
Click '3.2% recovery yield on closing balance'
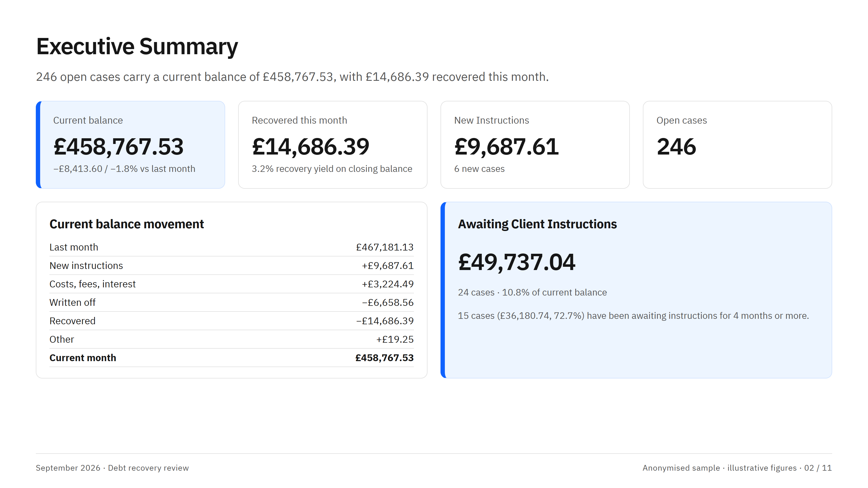pos(332,168)
